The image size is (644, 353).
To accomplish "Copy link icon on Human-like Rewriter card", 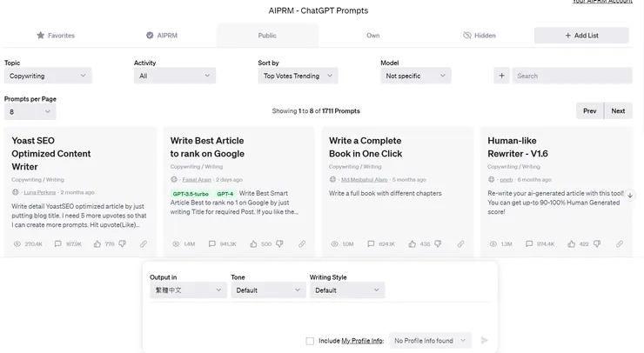I will point(620,243).
